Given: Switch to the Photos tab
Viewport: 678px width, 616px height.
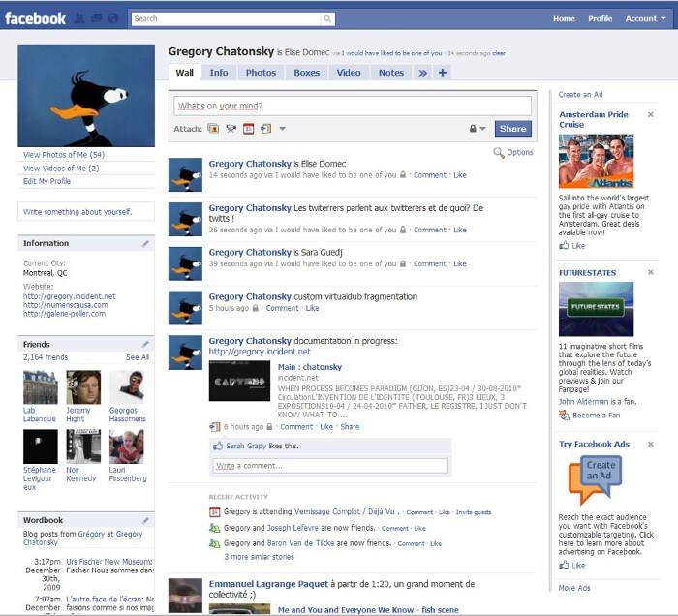Looking at the screenshot, I should (261, 73).
